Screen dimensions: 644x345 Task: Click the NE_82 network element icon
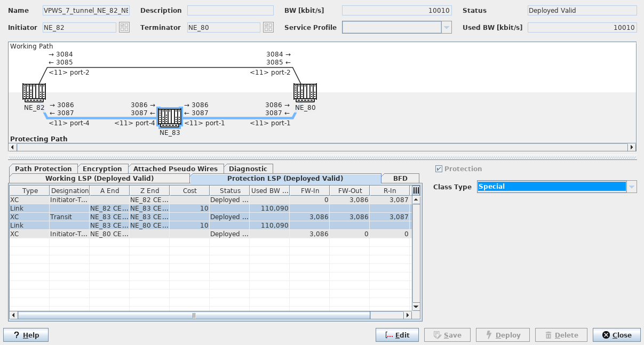pyautogui.click(x=34, y=92)
